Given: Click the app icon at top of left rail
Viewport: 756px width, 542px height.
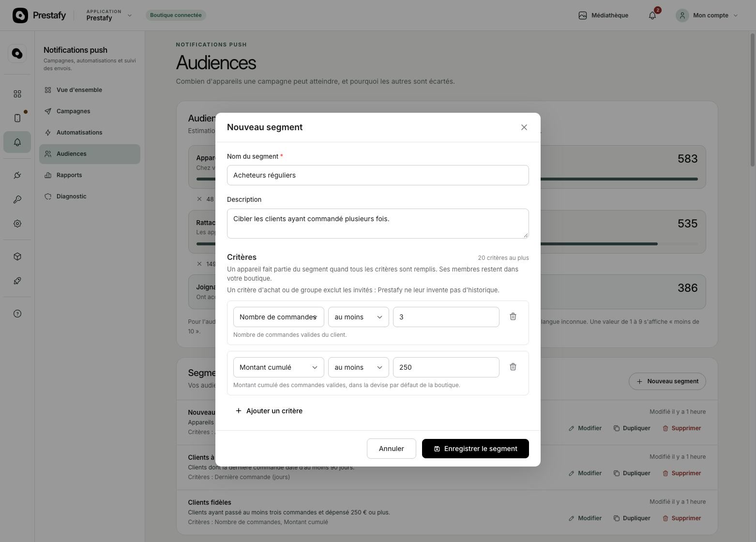Looking at the screenshot, I should click(17, 53).
